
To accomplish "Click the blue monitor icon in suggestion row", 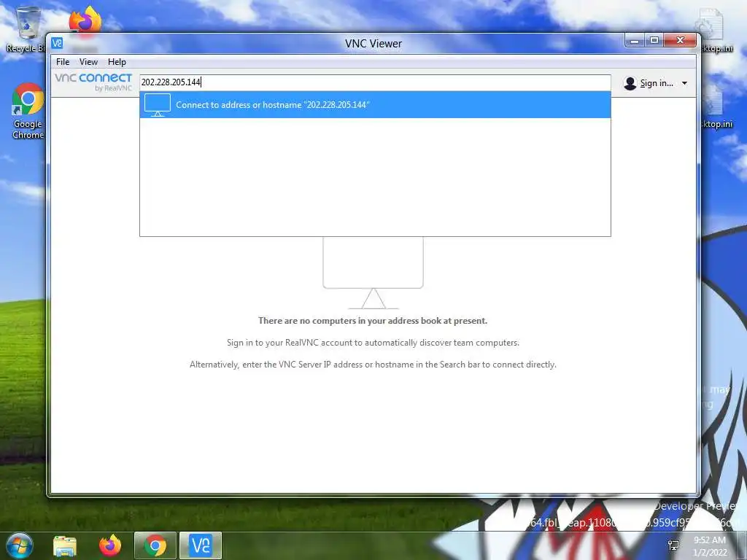I will (158, 105).
